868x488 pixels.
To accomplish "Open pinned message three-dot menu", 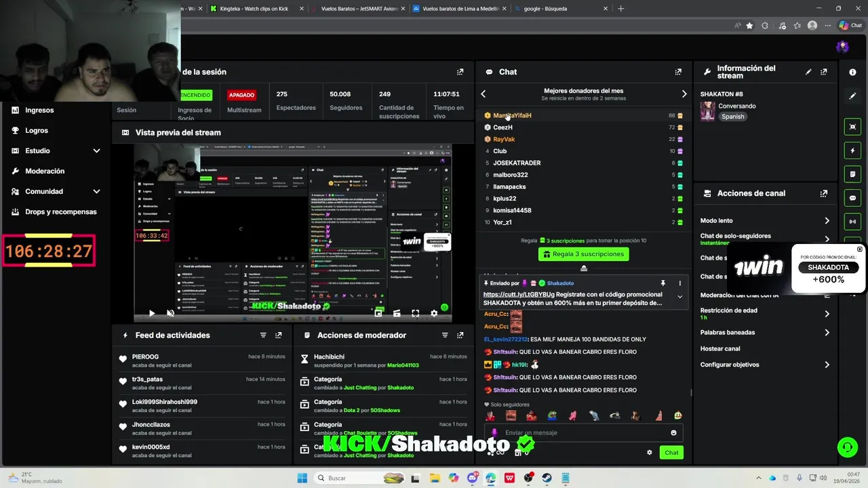I will tap(680, 283).
